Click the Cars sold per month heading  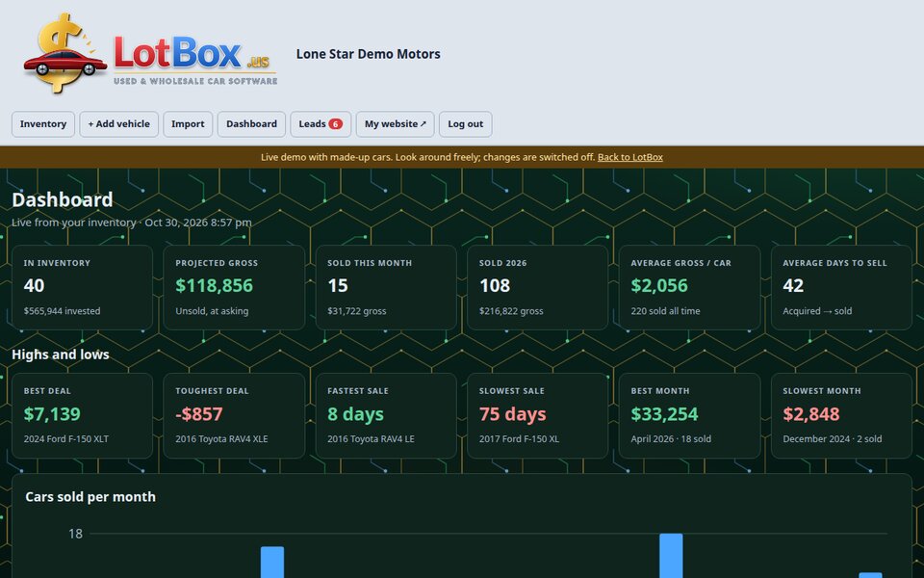(x=90, y=497)
